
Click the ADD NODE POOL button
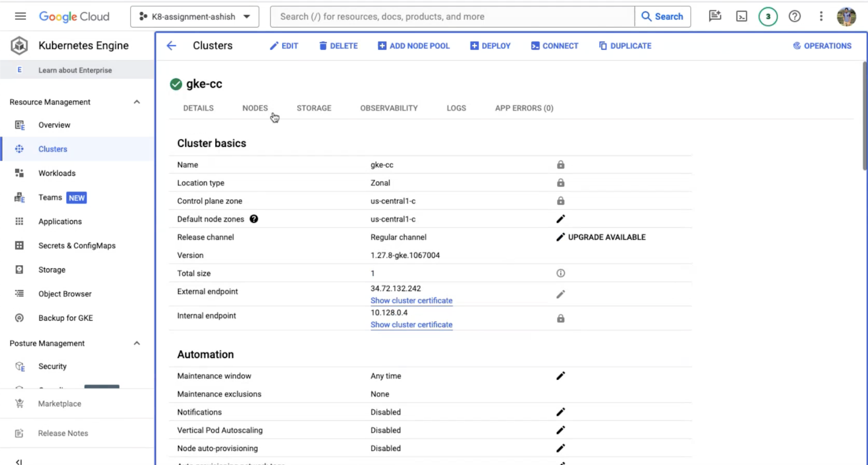[x=414, y=46]
